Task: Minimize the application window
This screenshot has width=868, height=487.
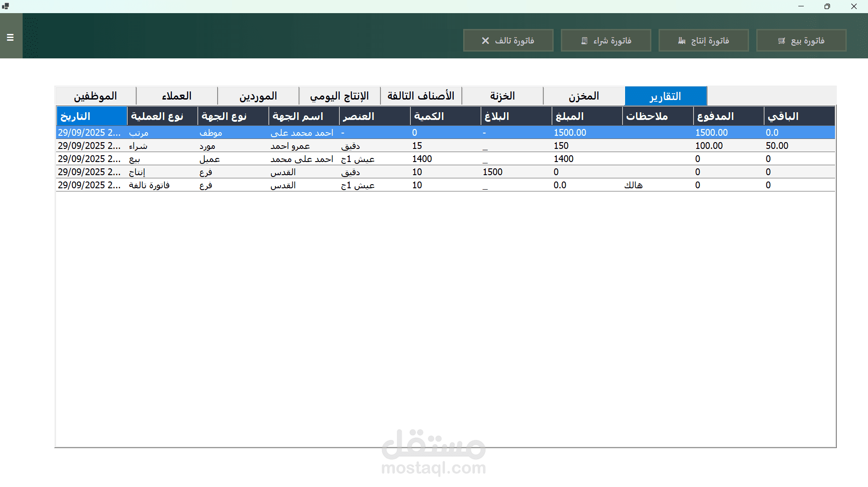Action: 801,6
